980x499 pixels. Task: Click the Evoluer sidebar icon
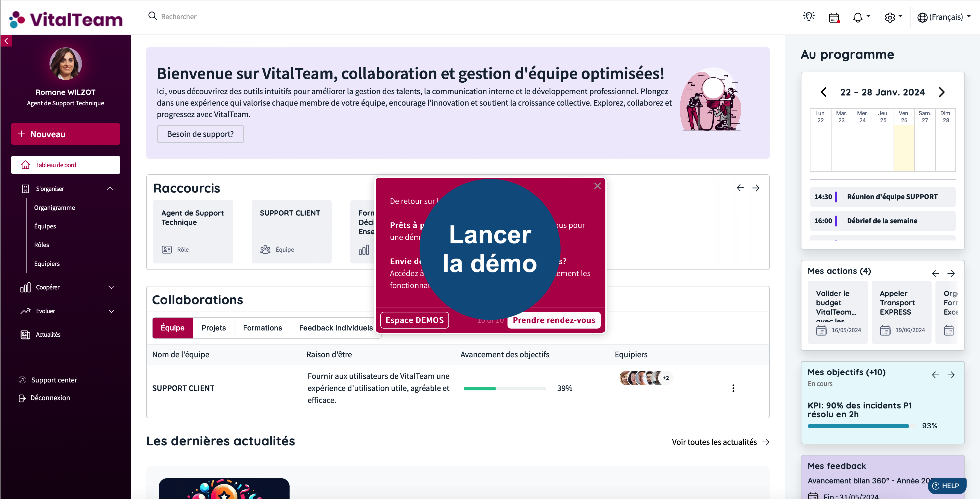click(25, 311)
